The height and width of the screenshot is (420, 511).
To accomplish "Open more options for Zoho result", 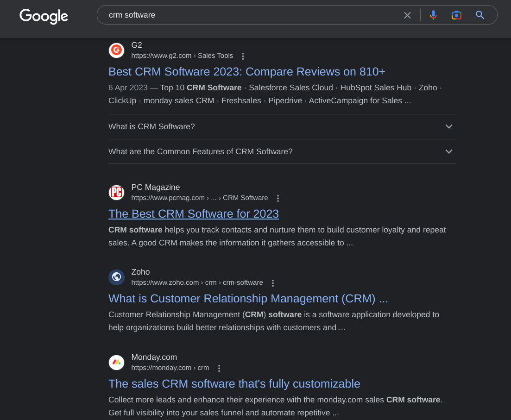I will point(273,283).
